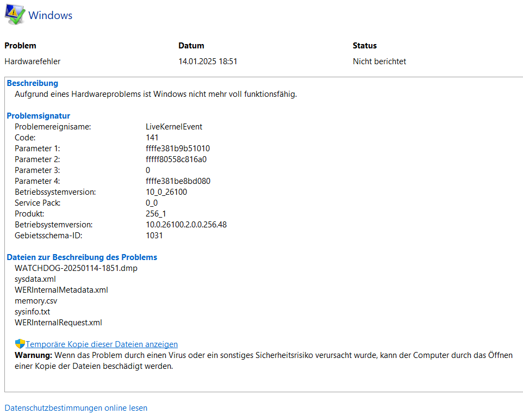Select the 'LiveKernelEvent' value
The height and width of the screenshot is (420, 523).
(x=174, y=127)
